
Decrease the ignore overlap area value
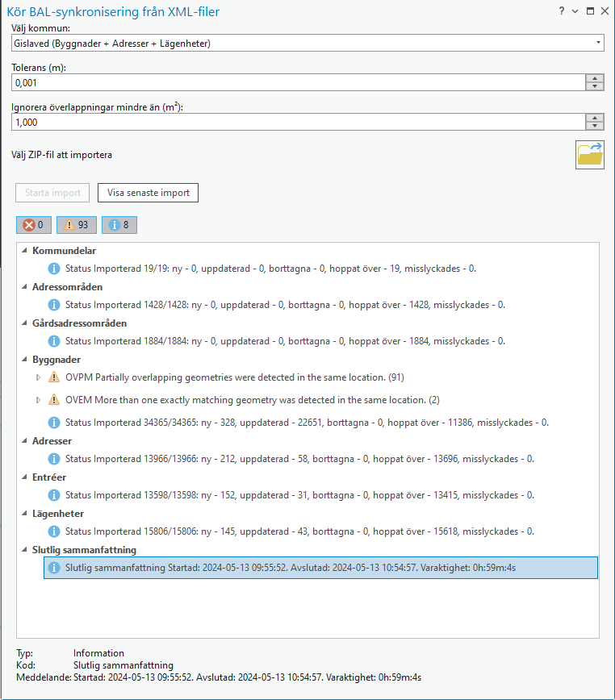point(595,126)
